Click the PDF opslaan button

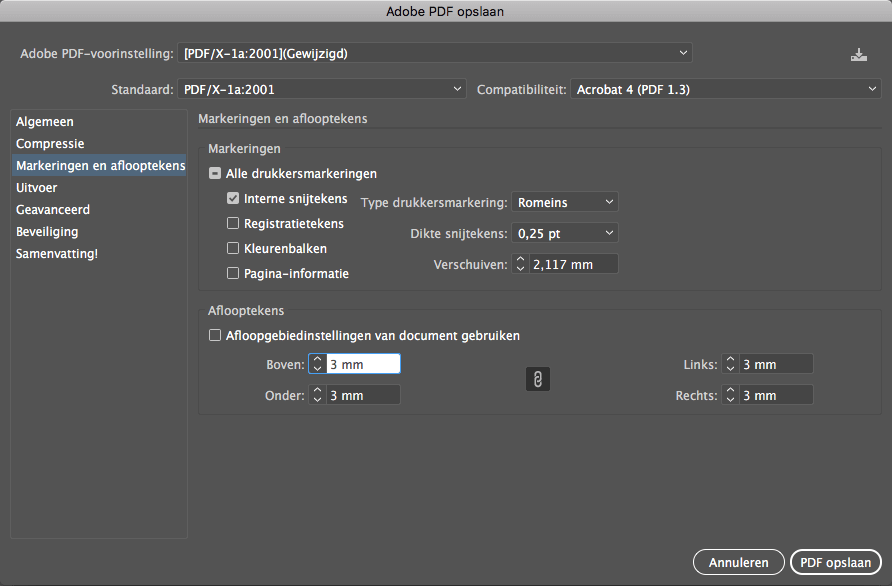(x=836, y=563)
